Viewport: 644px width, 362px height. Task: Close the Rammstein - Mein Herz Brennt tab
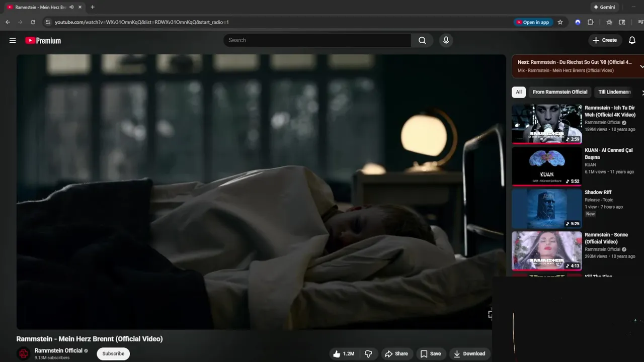[79, 7]
